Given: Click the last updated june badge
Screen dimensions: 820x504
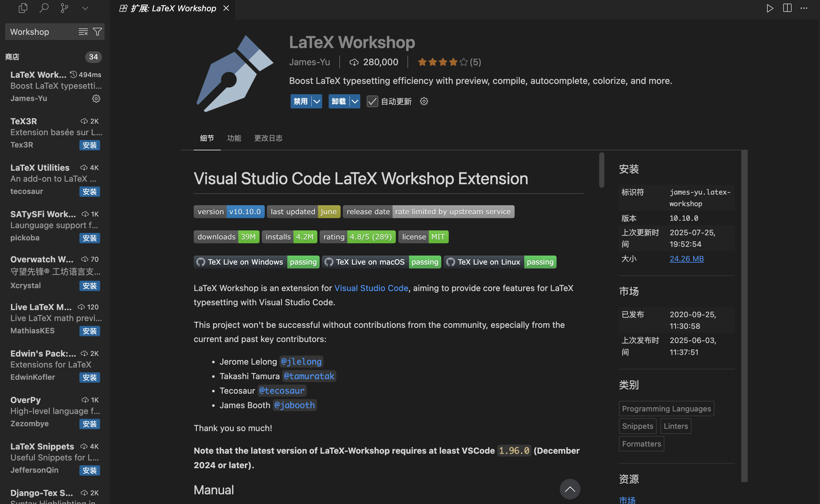Looking at the screenshot, I should click(303, 212).
